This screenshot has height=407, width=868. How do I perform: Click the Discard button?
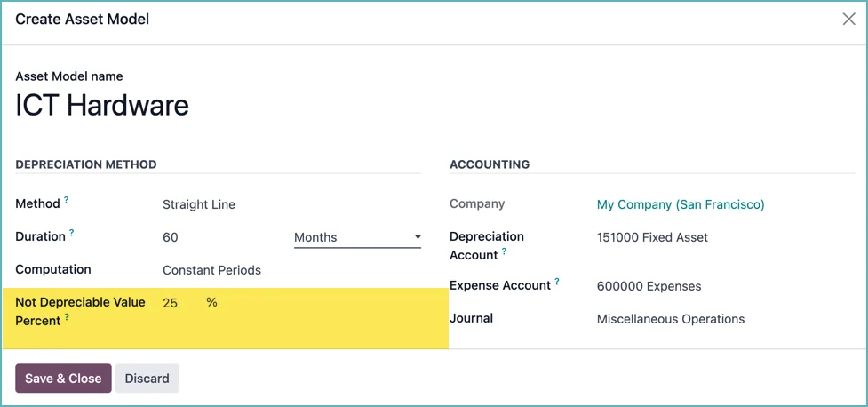(147, 379)
